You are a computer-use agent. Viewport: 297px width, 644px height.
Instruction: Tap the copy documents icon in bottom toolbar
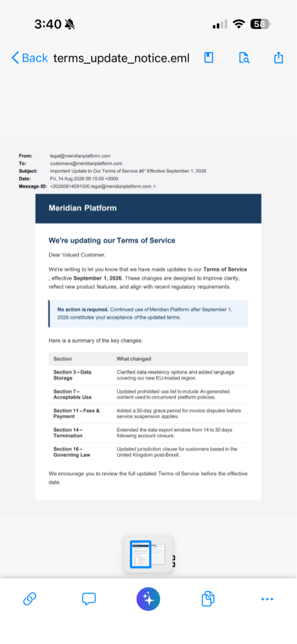coord(208,599)
